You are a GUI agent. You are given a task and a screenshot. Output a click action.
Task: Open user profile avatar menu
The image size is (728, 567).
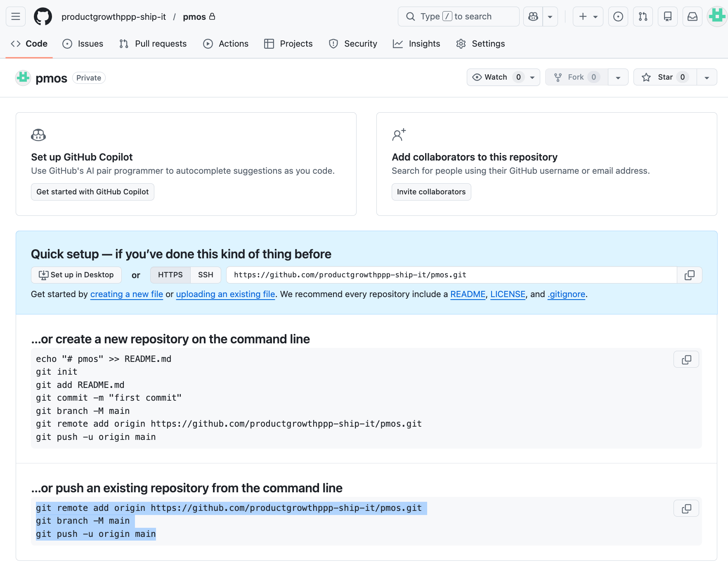[717, 17]
